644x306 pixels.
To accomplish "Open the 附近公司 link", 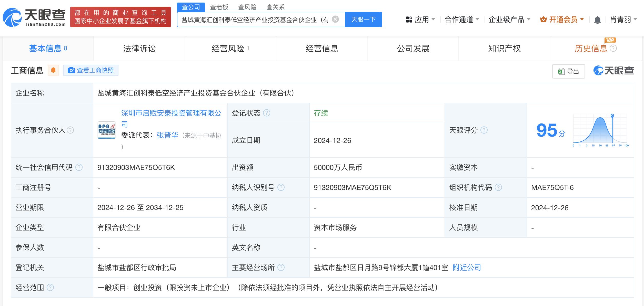I will pyautogui.click(x=467, y=267).
